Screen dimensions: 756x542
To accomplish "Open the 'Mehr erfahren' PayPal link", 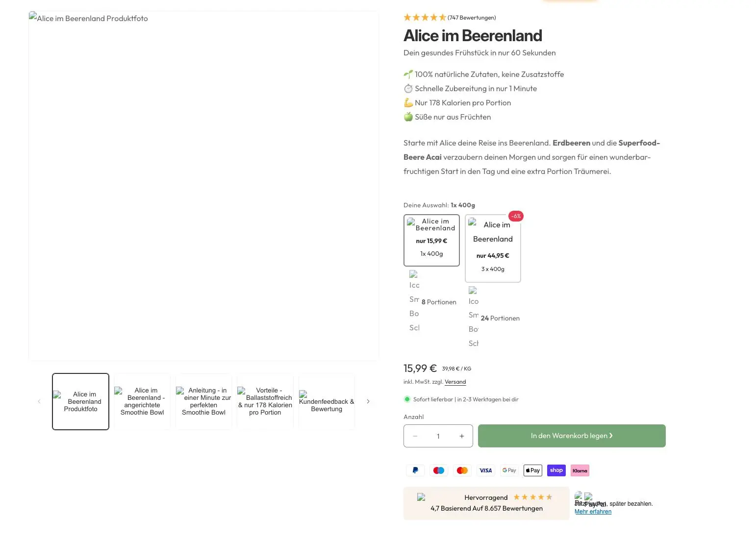I will 593,511.
